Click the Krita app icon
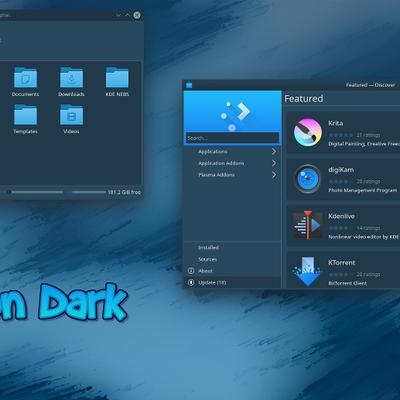400x400 pixels. pos(308,132)
